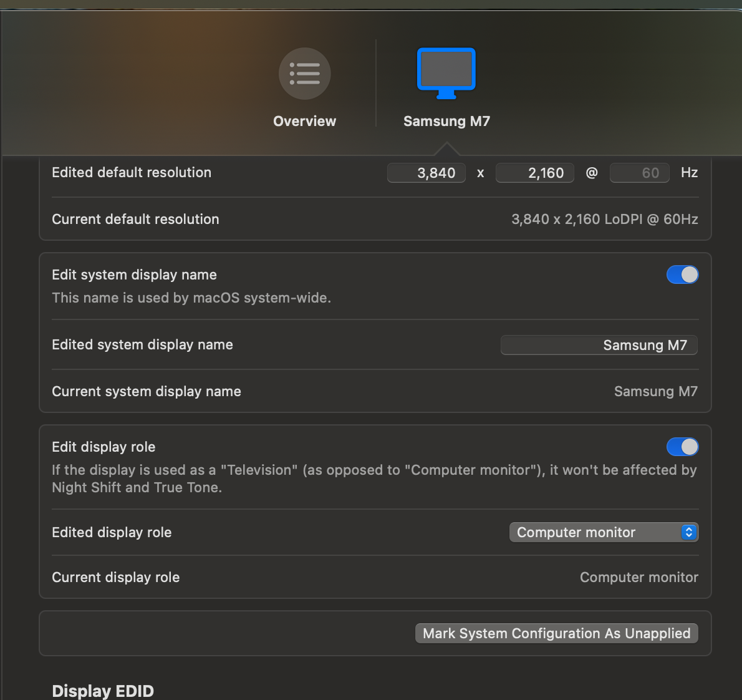The height and width of the screenshot is (700, 742).
Task: Click the 60 Hz refresh rate field
Action: click(639, 173)
